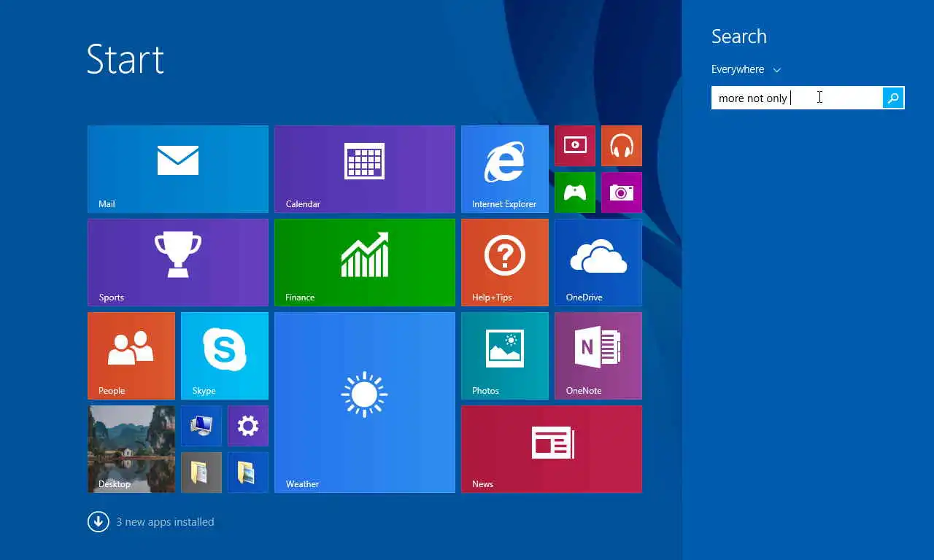Click inside the search text box
Viewport: 934px width, 560px height.
click(797, 98)
